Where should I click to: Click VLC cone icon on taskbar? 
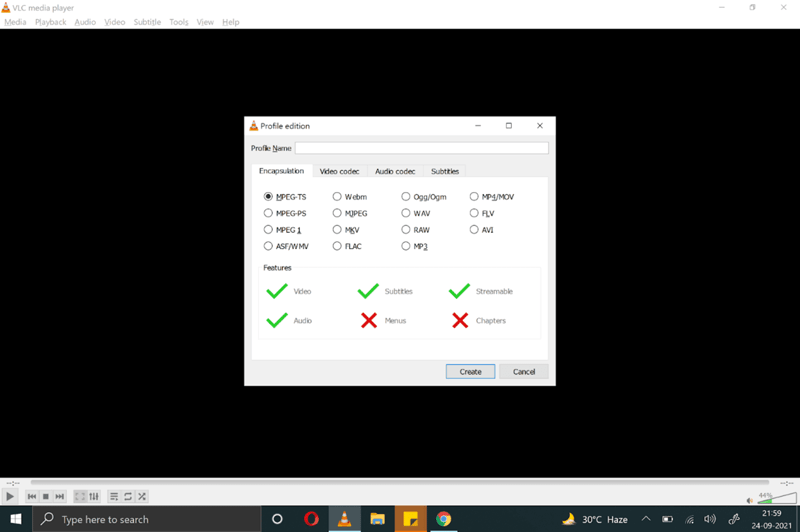[x=344, y=519]
